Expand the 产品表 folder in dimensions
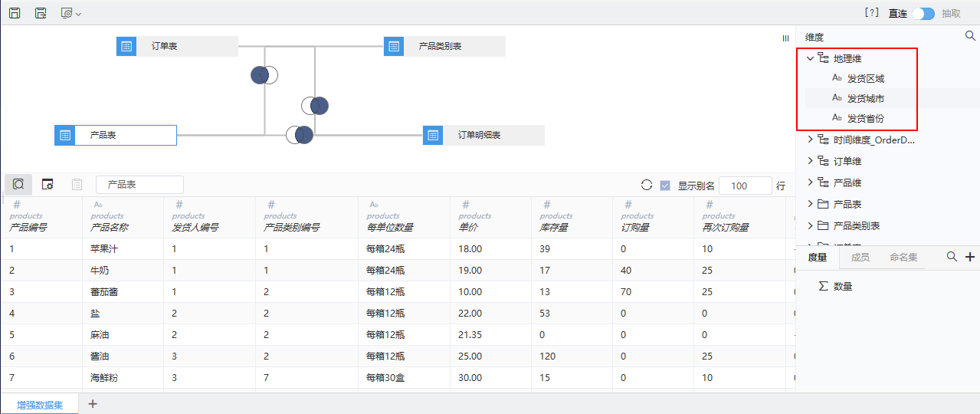This screenshot has width=980, height=414. tap(810, 204)
